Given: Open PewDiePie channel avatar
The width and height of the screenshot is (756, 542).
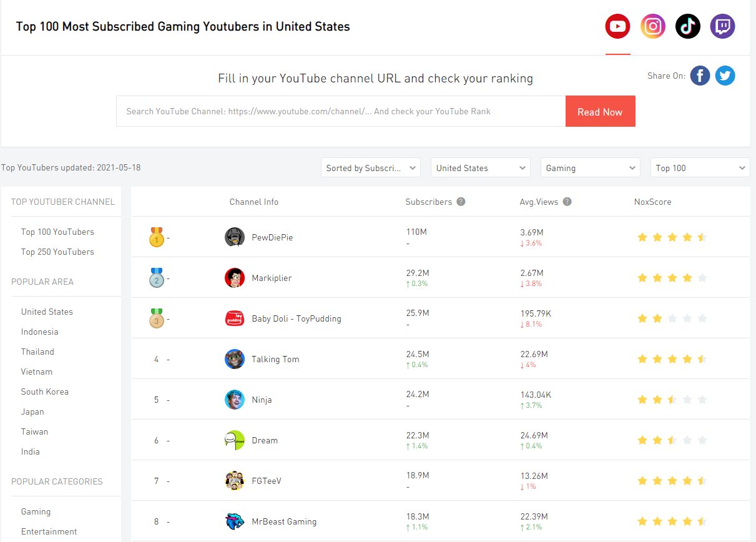Looking at the screenshot, I should point(234,237).
